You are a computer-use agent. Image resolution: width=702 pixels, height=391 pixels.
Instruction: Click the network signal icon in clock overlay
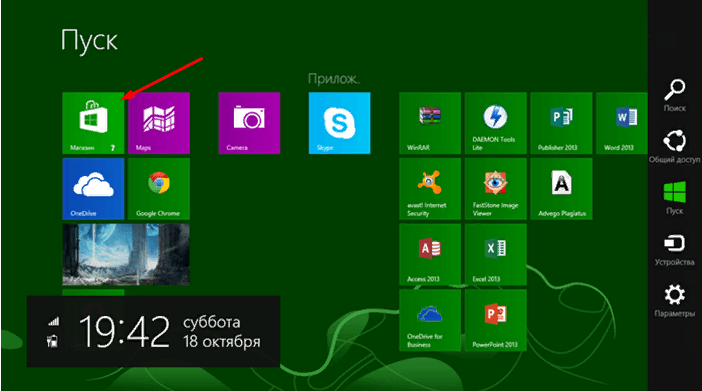[x=53, y=321]
